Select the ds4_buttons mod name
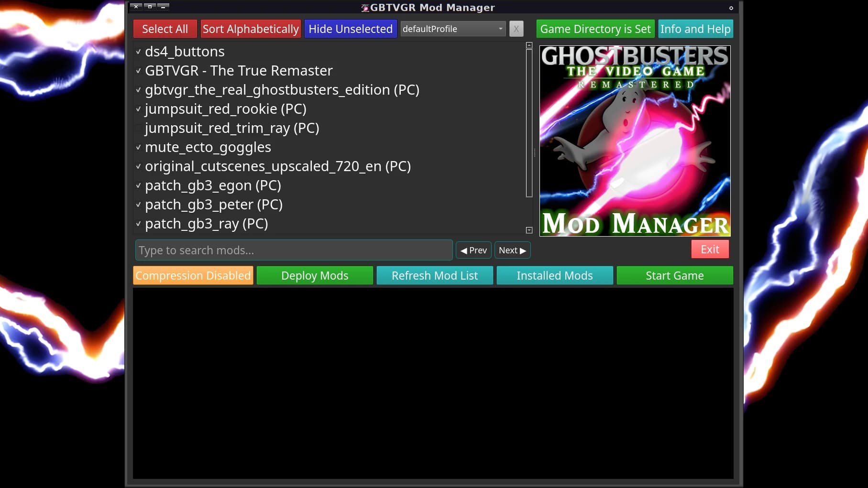Viewport: 868px width, 488px height. point(185,52)
